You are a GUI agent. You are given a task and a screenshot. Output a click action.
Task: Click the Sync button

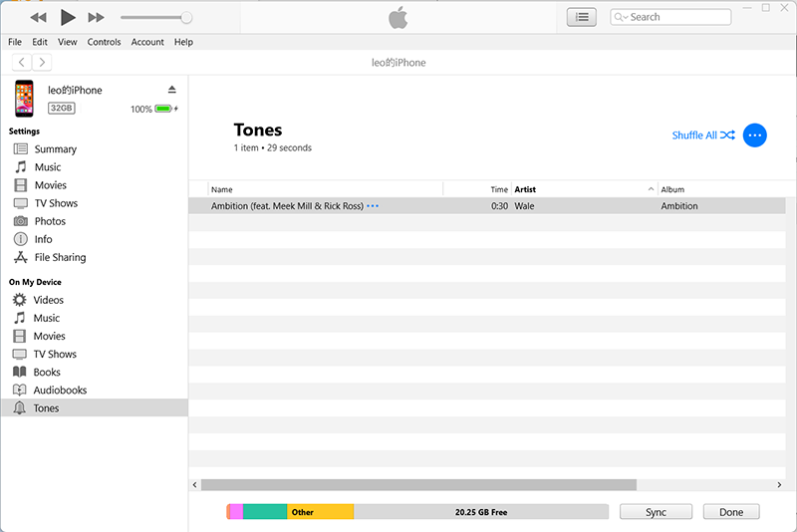coord(656,512)
